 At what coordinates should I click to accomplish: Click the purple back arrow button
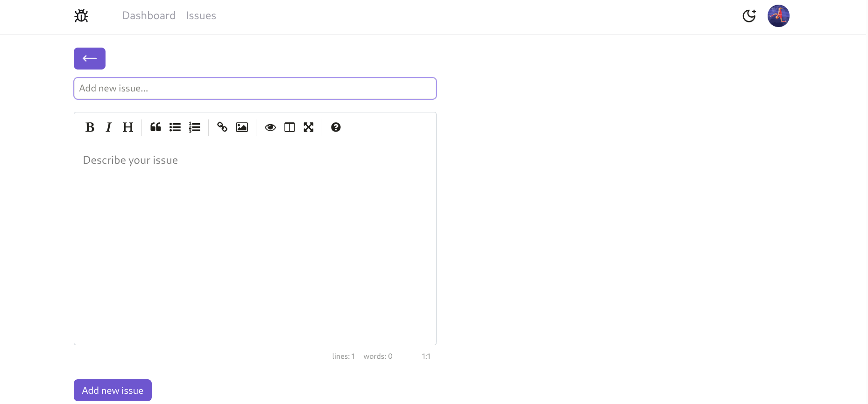click(90, 58)
